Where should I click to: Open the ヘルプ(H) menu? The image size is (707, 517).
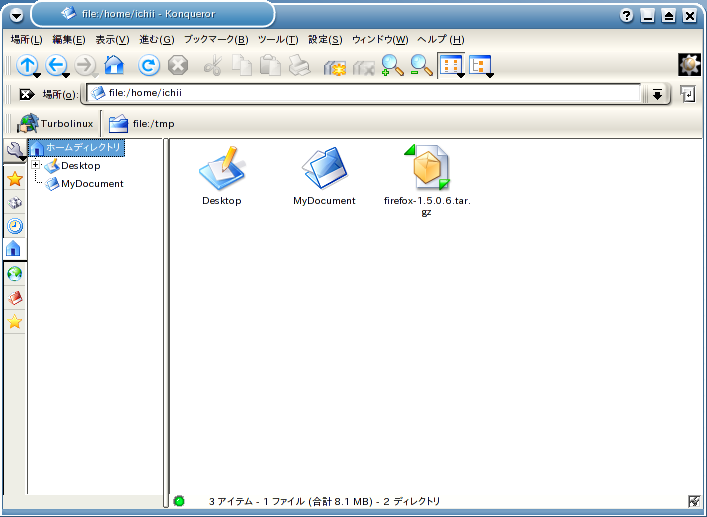pyautogui.click(x=441, y=40)
